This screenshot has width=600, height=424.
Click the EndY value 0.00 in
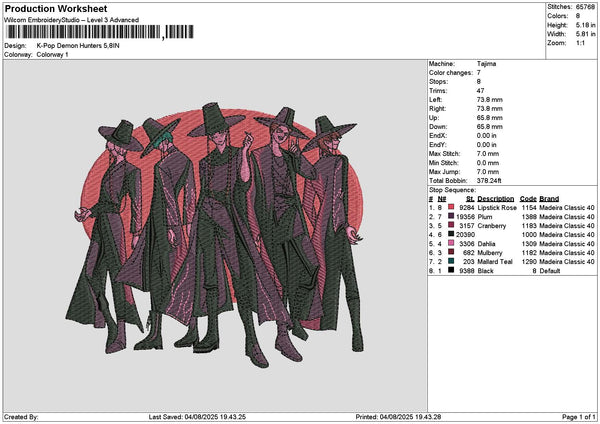(487, 145)
